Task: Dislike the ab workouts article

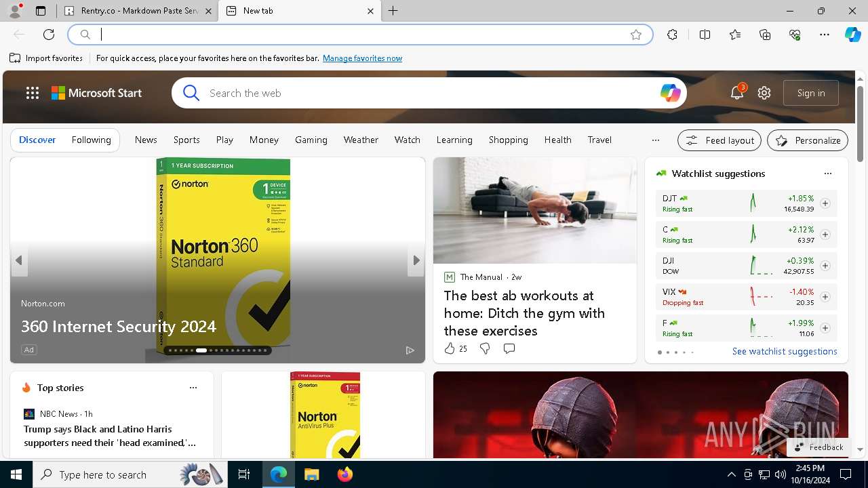Action: 485,348
